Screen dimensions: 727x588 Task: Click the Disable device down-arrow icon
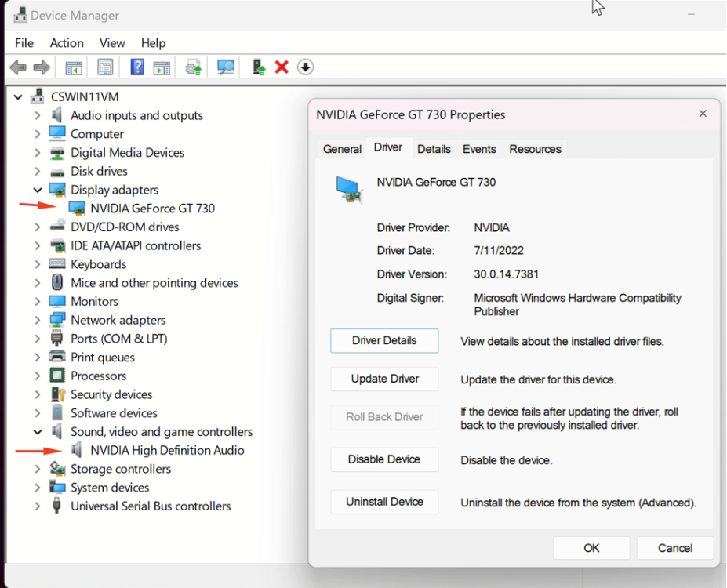tap(305, 67)
